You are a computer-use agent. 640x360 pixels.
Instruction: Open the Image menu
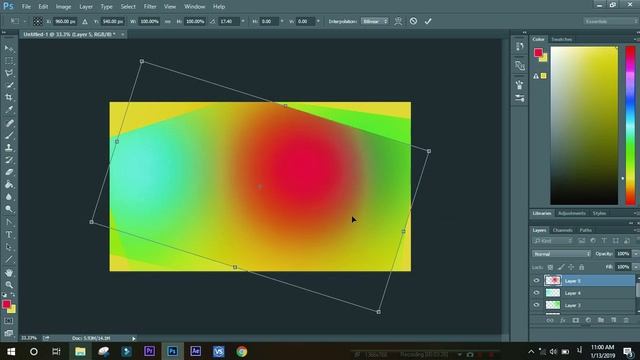[x=63, y=7]
